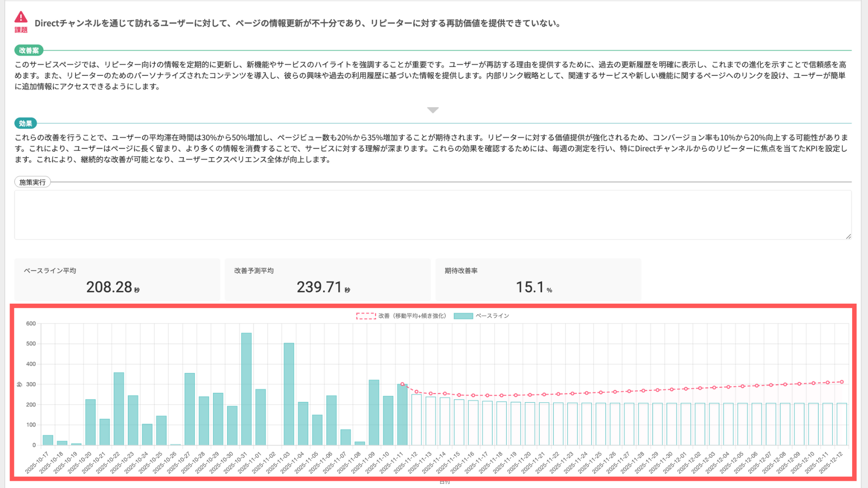Click the bar for 2025-10-22
Viewport: 868px width, 488px height.
coord(119,408)
